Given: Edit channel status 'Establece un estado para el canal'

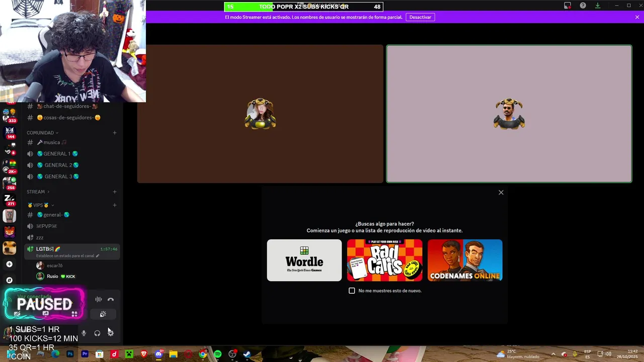Looking at the screenshot, I should (67, 256).
